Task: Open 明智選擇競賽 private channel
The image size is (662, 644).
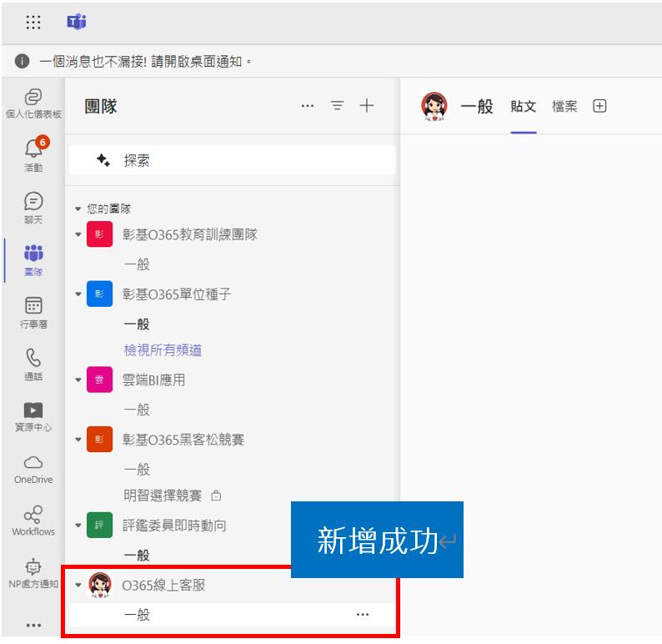Action: tap(163, 496)
